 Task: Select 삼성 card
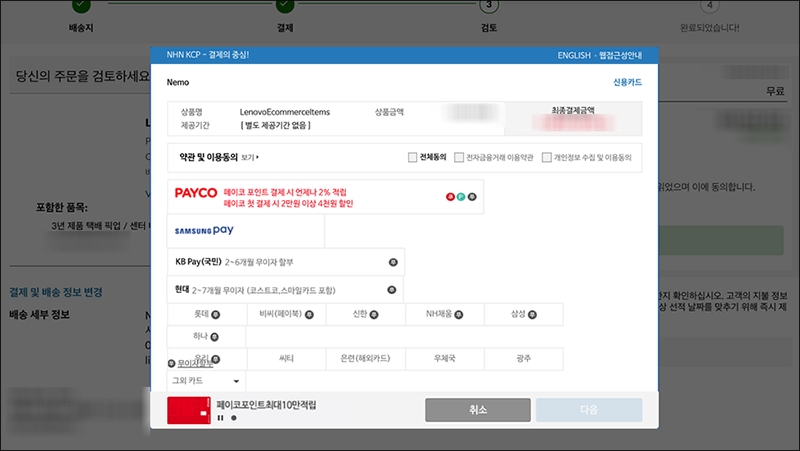click(x=524, y=314)
